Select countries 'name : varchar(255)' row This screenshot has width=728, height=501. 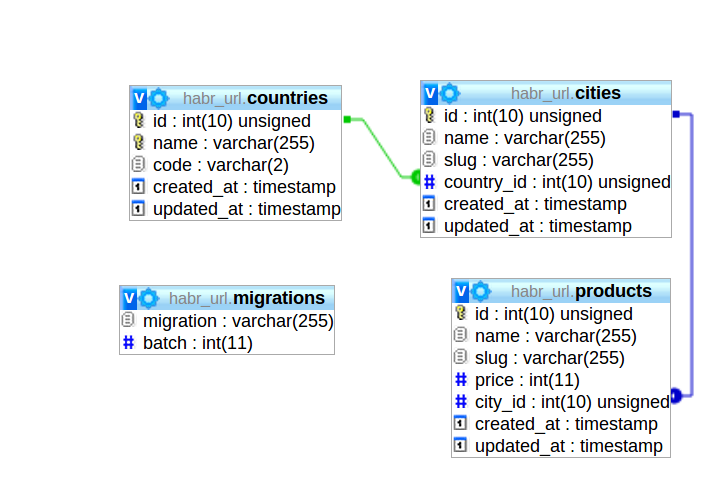pyautogui.click(x=235, y=143)
